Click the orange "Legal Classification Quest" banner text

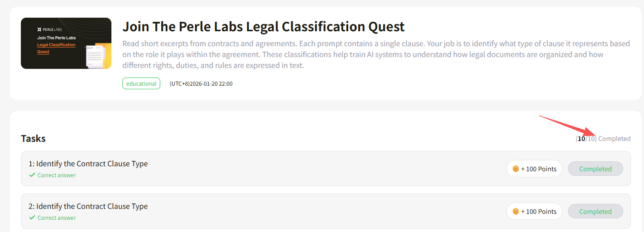(56, 48)
